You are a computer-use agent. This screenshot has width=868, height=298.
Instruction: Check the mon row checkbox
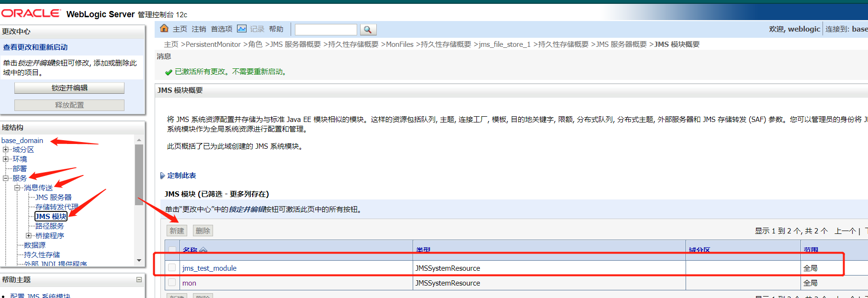(x=172, y=283)
